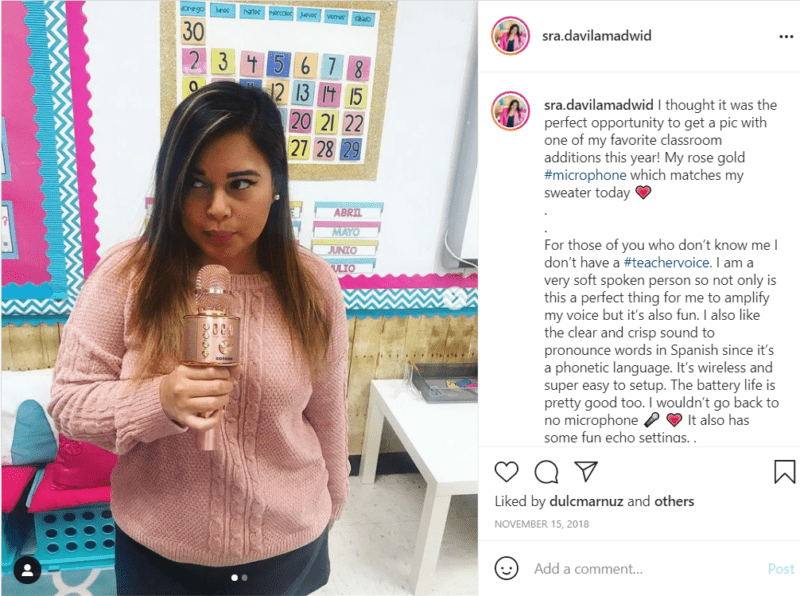Click the header profile picture avatar
Image resolution: width=800 pixels, height=596 pixels.
(510, 36)
